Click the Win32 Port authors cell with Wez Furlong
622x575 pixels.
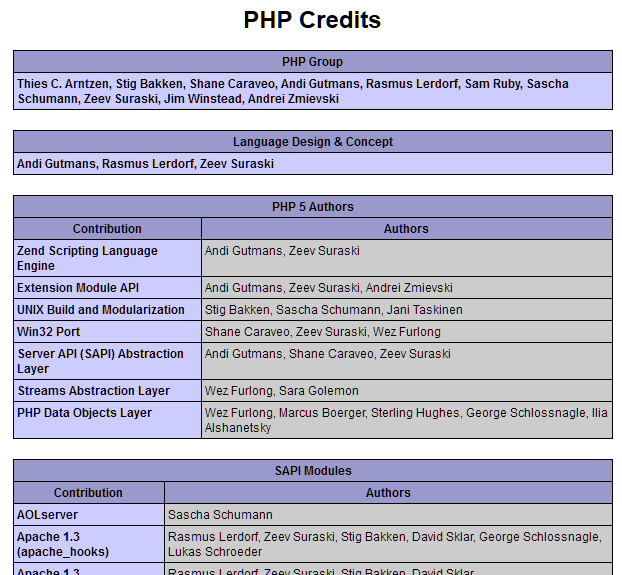pyautogui.click(x=407, y=332)
